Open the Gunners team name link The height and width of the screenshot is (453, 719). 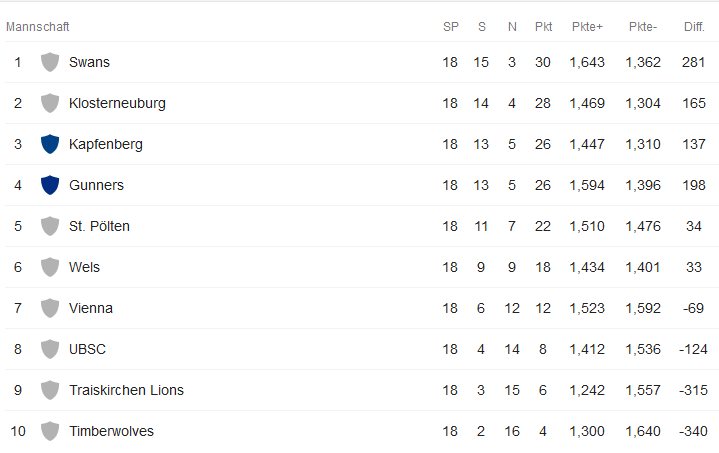tap(96, 185)
